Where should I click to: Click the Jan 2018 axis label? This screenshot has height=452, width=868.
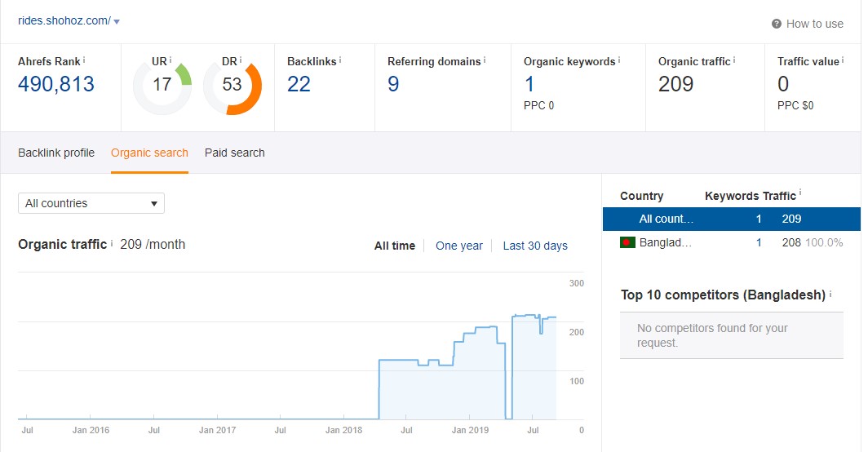pyautogui.click(x=343, y=430)
